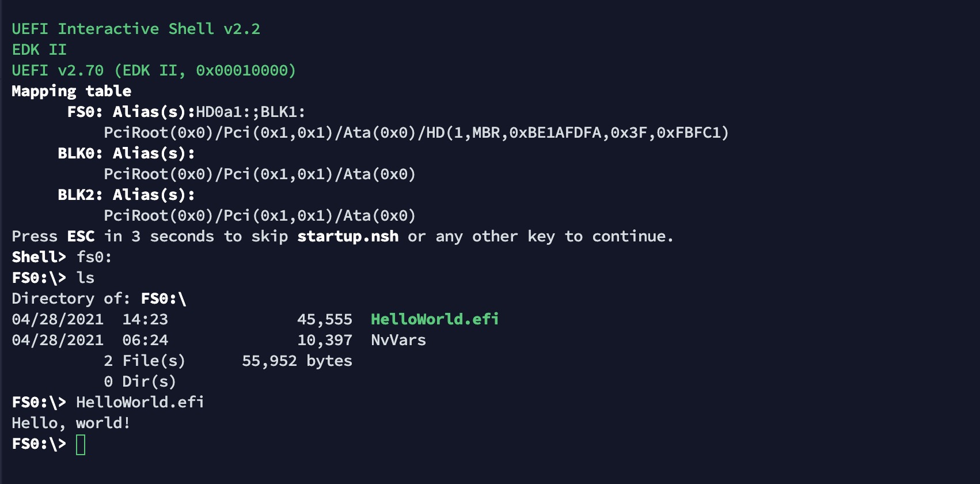Screen dimensions: 980x484
Task: Click the '55,952 bytes' total text
Action: 297,361
